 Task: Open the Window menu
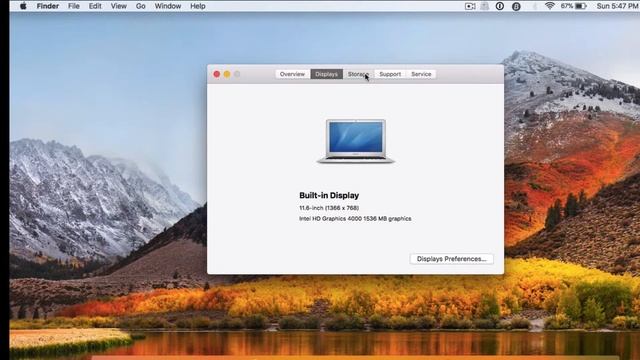click(168, 6)
